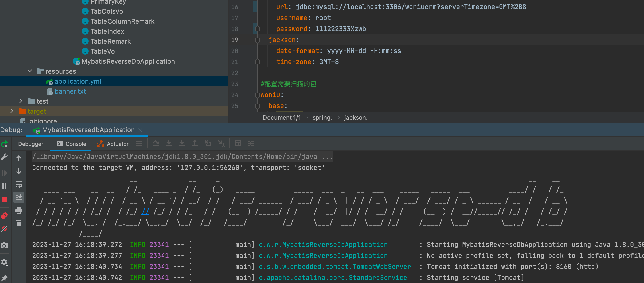Open banner.txt in project tree
This screenshot has height=283, width=644.
70,91
